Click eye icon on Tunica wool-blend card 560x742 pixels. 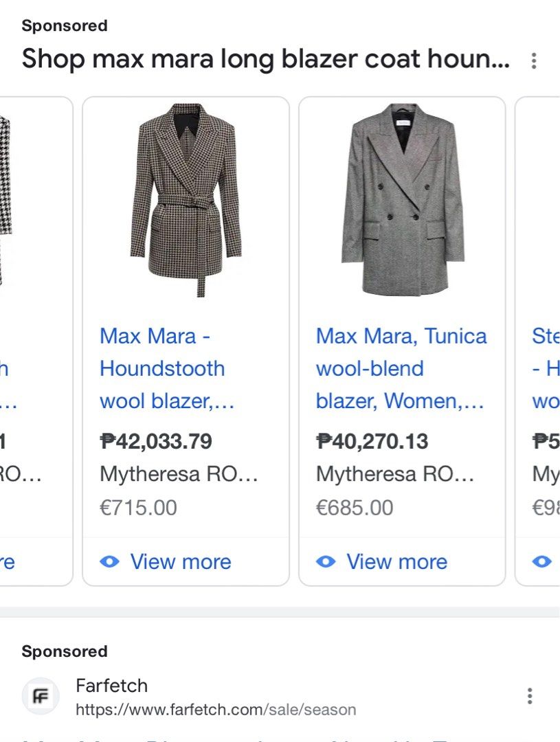[326, 562]
